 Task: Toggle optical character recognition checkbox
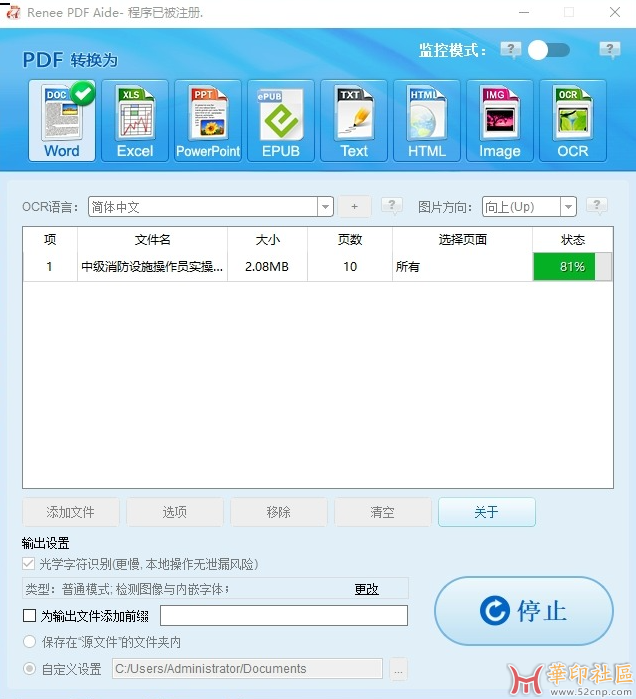pyautogui.click(x=29, y=564)
